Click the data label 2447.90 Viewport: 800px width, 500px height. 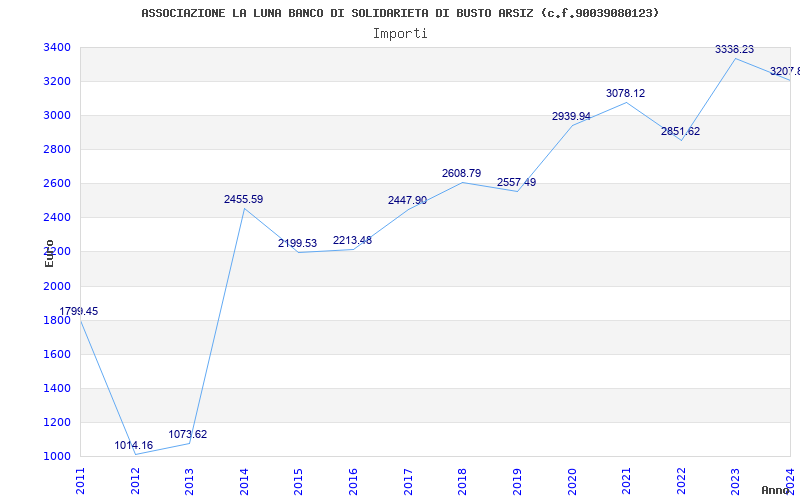[x=407, y=201]
